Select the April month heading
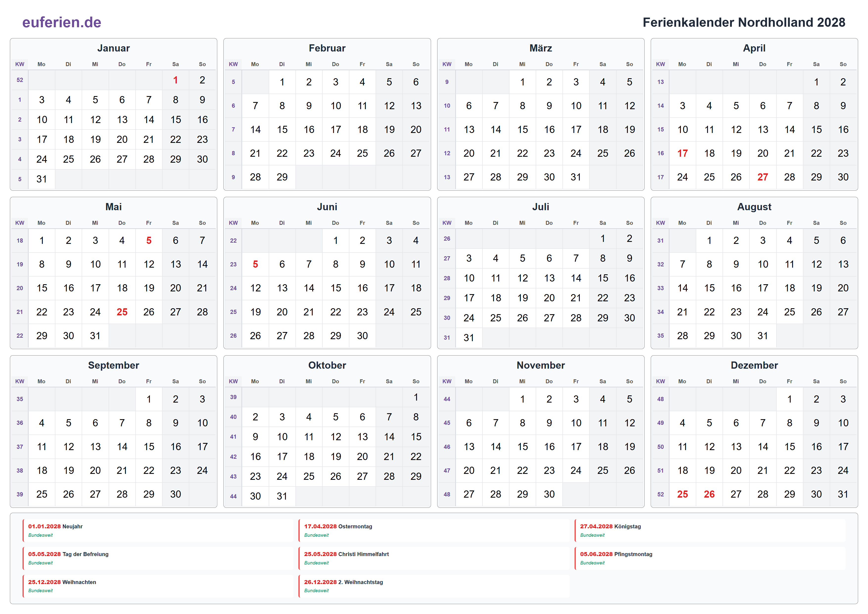Viewport: 868px width, 614px height. coord(754,48)
